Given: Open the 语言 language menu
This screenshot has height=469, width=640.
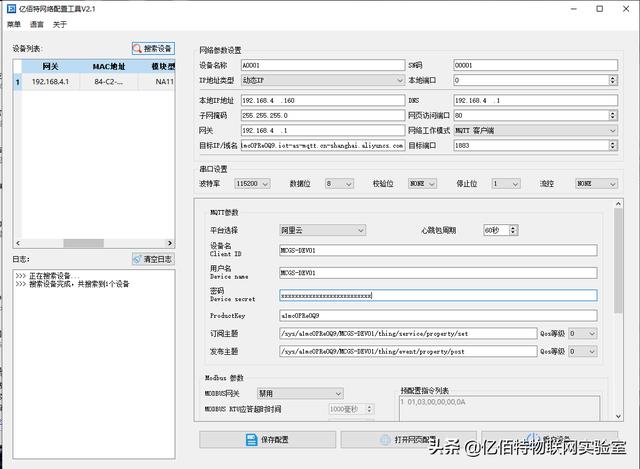Looking at the screenshot, I should pyautogui.click(x=37, y=24).
